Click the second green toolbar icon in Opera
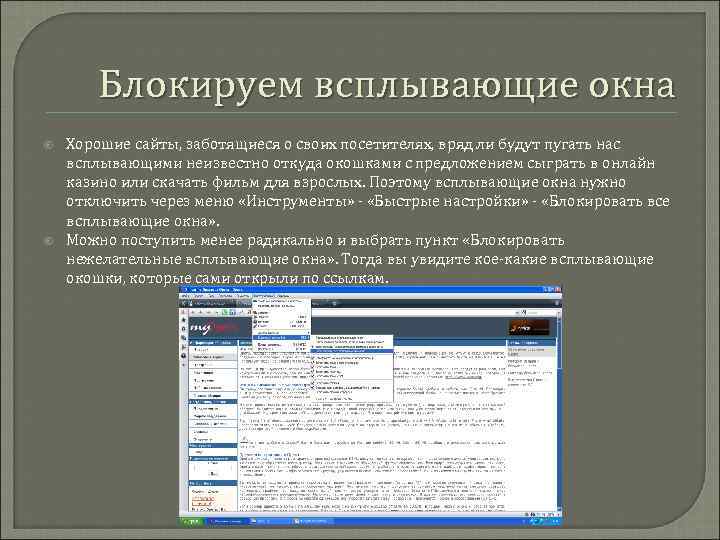The width and height of the screenshot is (720, 540). coord(232,312)
